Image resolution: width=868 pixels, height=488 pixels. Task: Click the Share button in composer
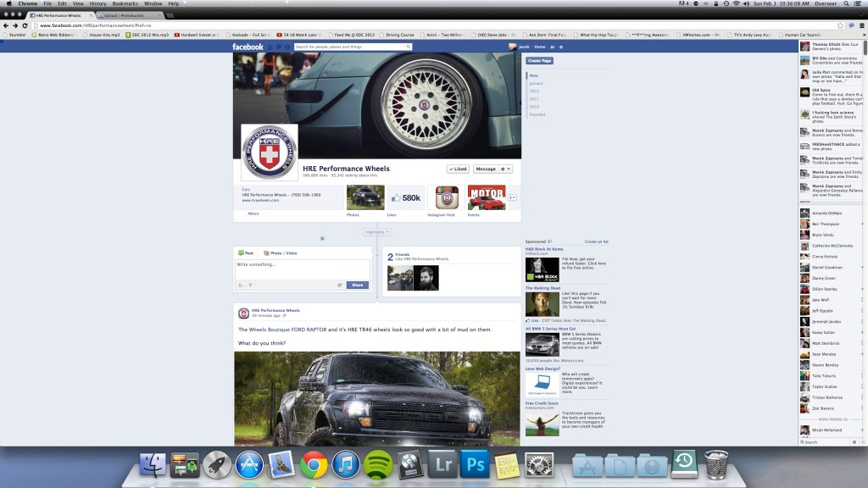coord(357,285)
